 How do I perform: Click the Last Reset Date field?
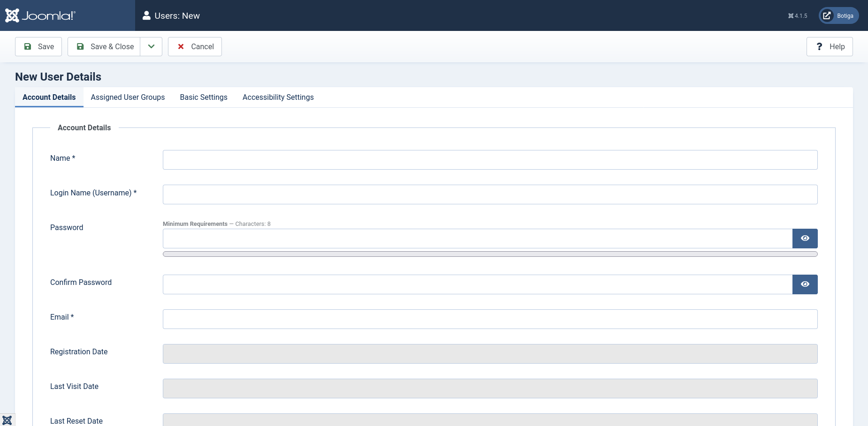point(490,420)
